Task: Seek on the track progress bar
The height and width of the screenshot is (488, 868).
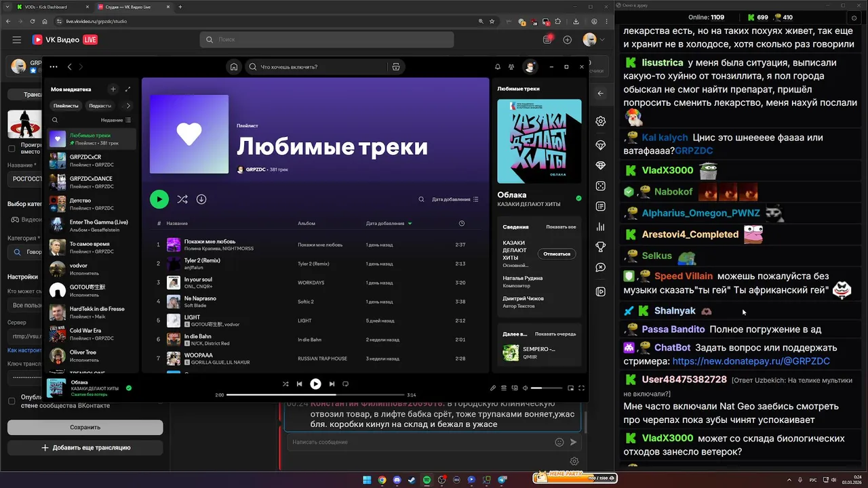Action: click(x=315, y=394)
